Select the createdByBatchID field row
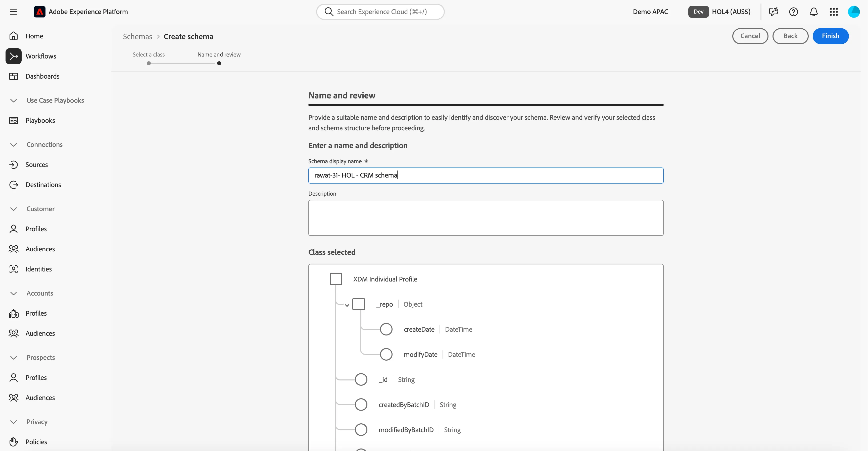Viewport: 868px width, 451px height. pyautogui.click(x=406, y=405)
